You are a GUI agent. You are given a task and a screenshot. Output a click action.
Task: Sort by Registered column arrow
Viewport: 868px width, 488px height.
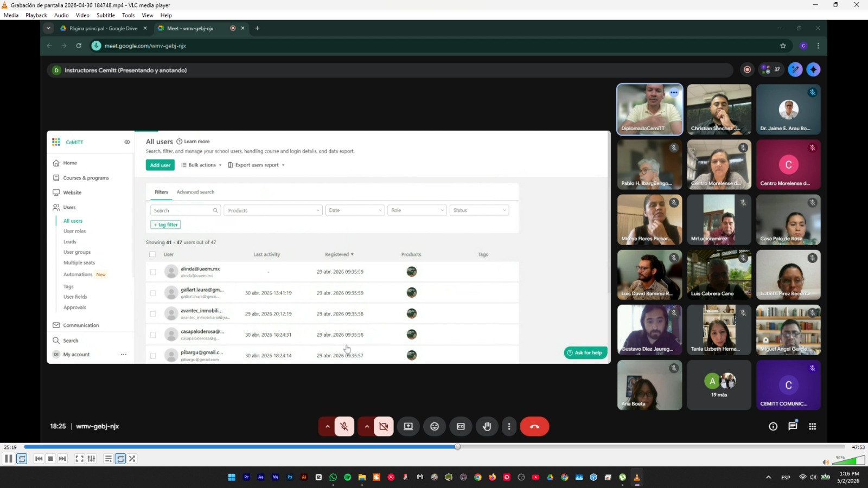(x=352, y=254)
